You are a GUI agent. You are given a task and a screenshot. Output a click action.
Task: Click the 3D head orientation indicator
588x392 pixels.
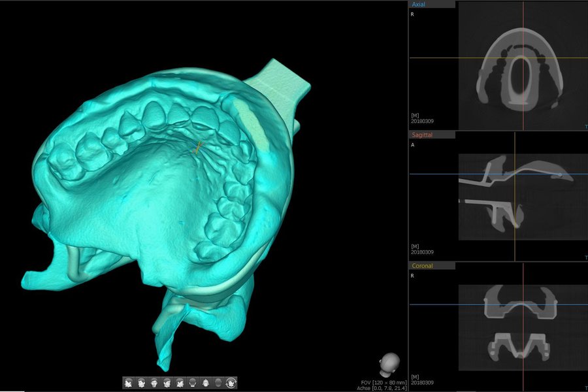tap(390, 363)
